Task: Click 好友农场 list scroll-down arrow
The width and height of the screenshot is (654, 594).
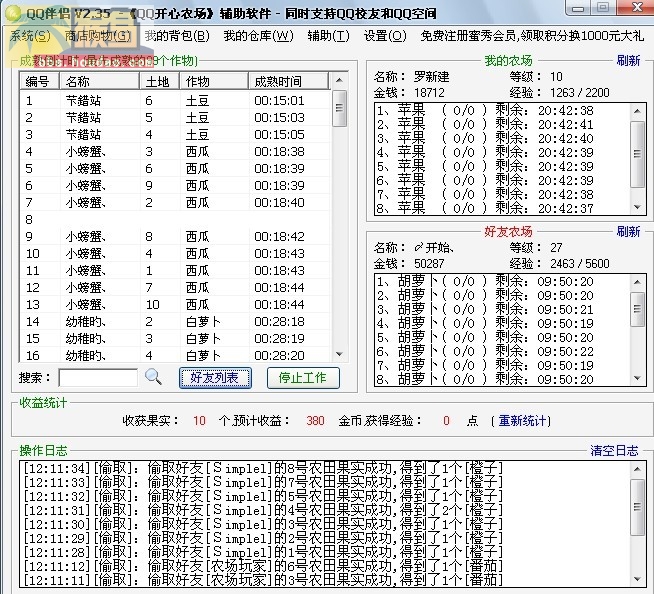Action: point(637,378)
